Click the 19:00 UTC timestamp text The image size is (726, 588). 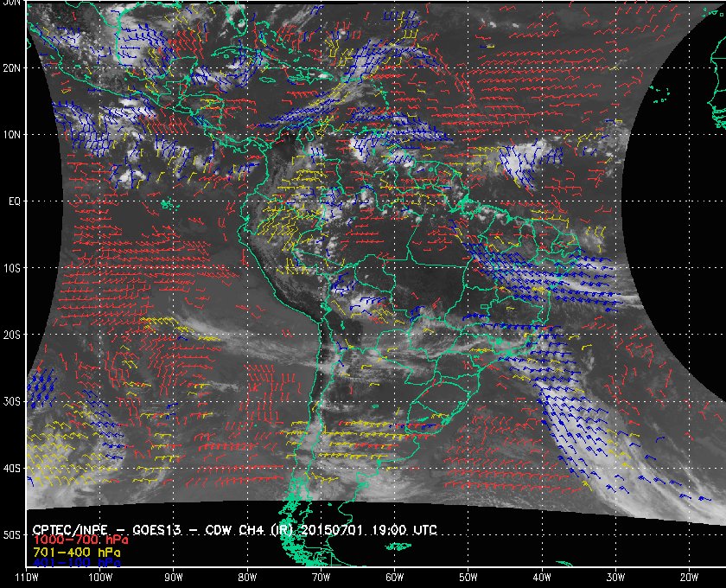(x=404, y=530)
